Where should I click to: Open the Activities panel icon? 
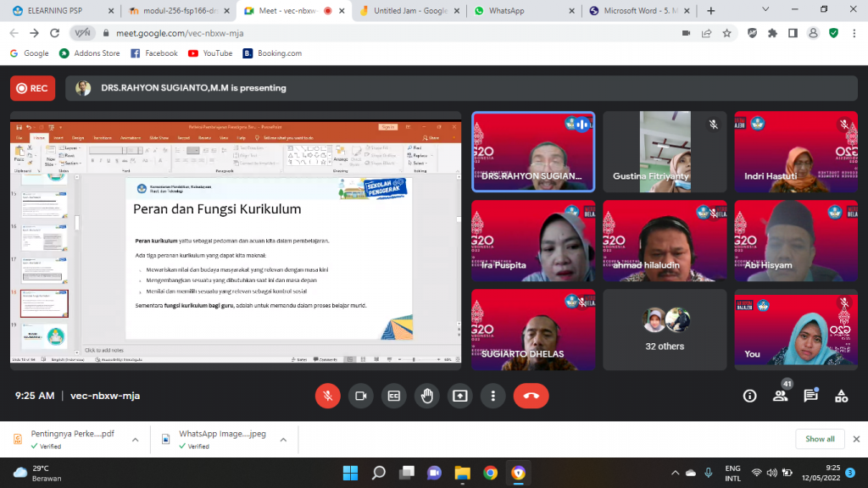coord(841,396)
